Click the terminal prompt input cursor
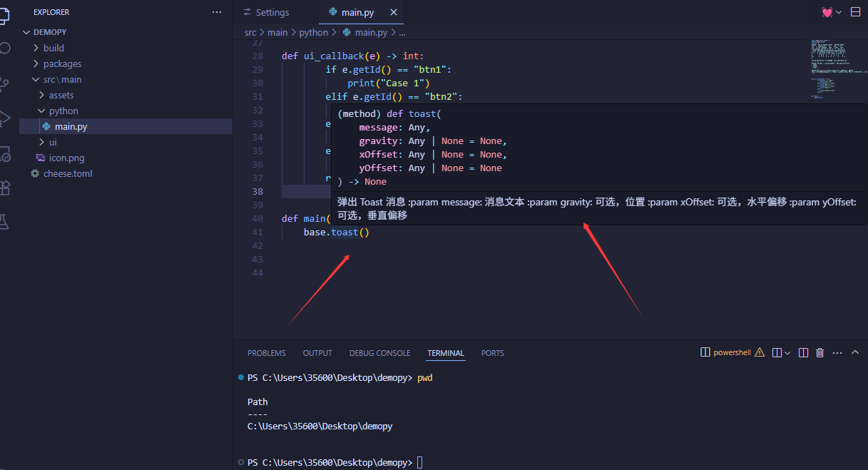The height and width of the screenshot is (470, 868). pyautogui.click(x=420, y=462)
